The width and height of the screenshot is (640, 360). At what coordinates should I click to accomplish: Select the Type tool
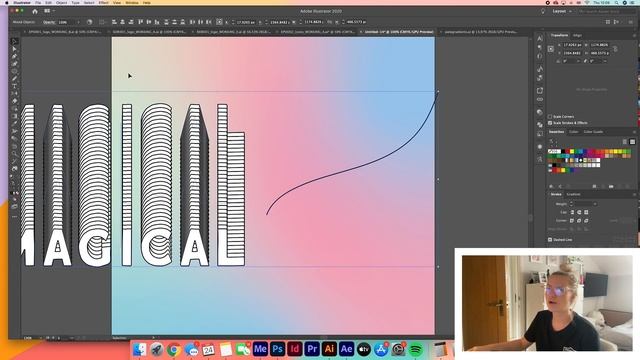[14, 86]
